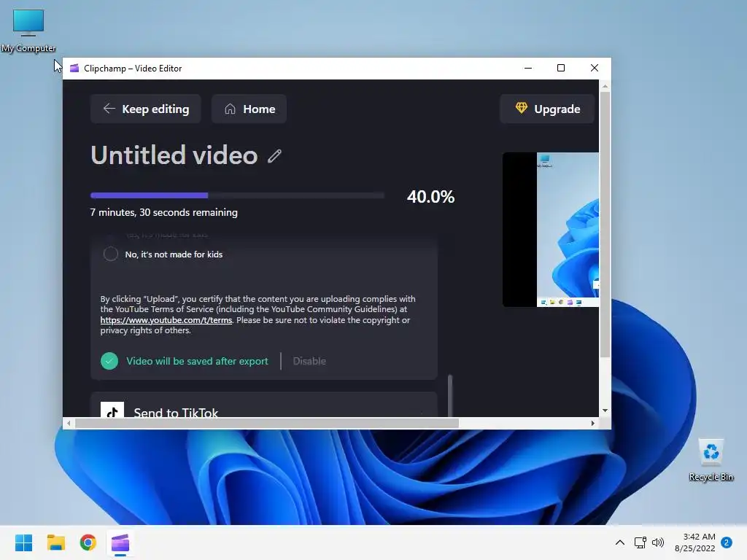Click the vertical scrollbar down arrow
This screenshot has height=560, width=747.
point(605,411)
